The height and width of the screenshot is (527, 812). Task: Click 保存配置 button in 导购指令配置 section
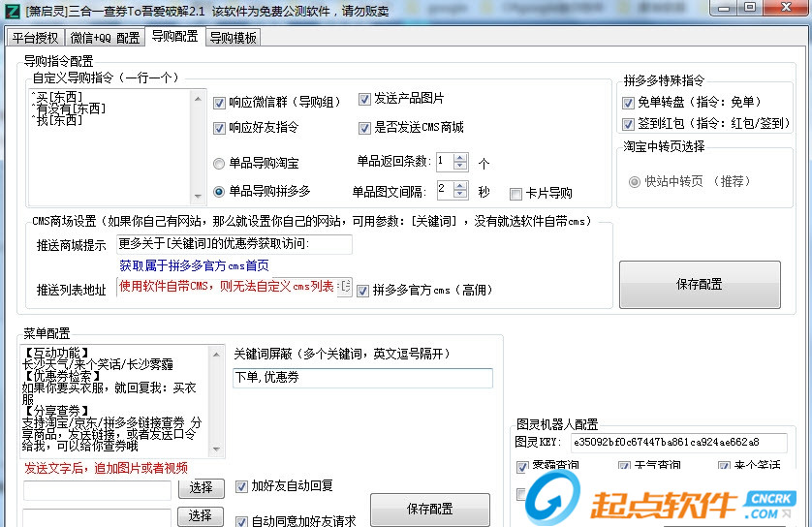click(x=700, y=285)
